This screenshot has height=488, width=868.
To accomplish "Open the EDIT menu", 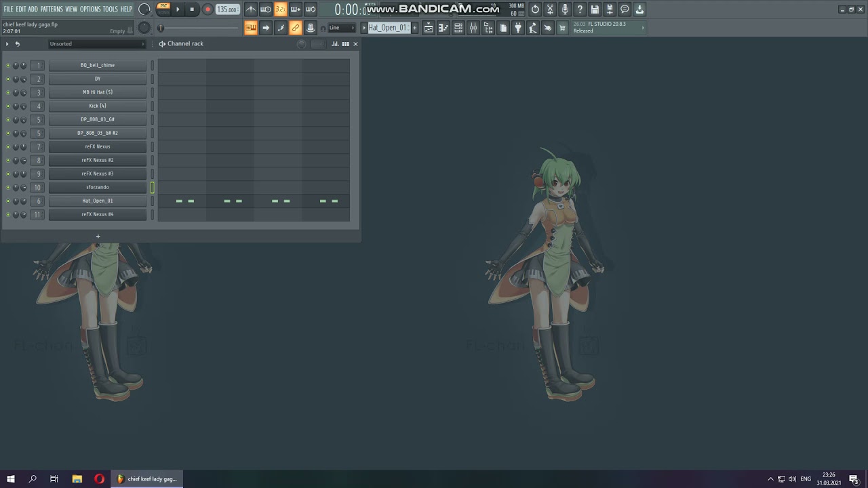I will coord(21,9).
